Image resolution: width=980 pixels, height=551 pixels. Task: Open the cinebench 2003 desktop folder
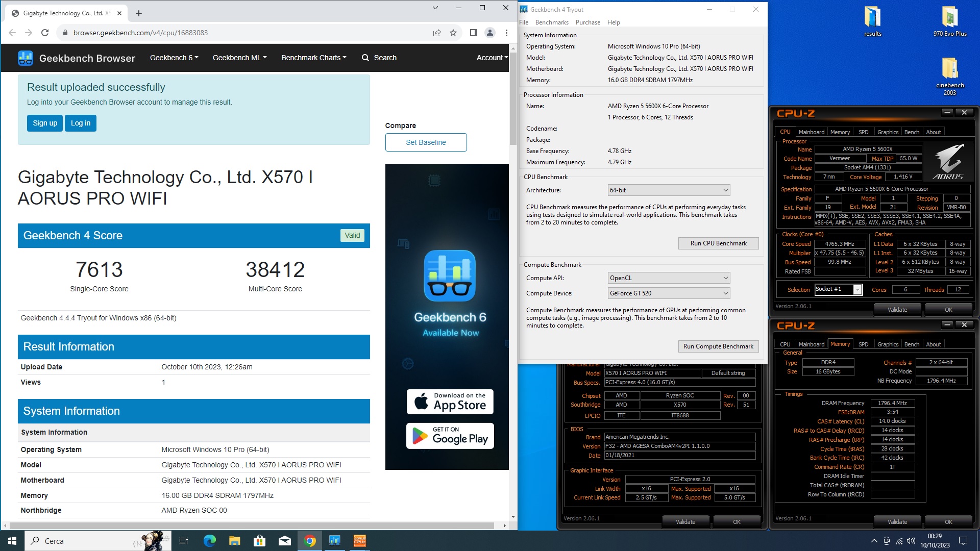[950, 76]
